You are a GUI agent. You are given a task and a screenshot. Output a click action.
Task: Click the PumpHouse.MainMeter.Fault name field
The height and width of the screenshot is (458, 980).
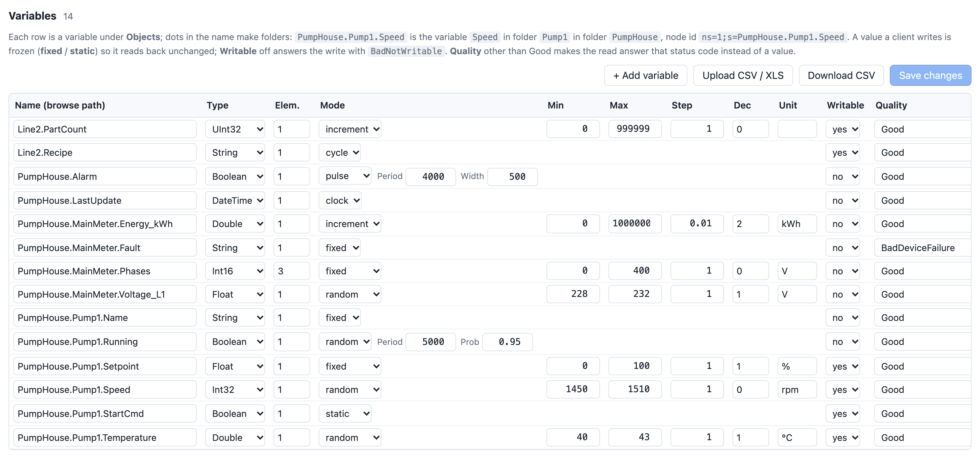pos(105,248)
